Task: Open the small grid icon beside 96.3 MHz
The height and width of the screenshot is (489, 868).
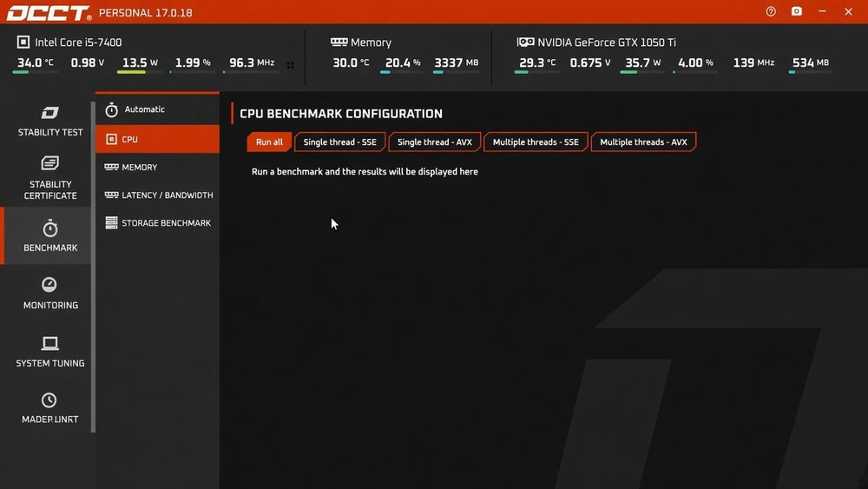Action: tap(291, 65)
